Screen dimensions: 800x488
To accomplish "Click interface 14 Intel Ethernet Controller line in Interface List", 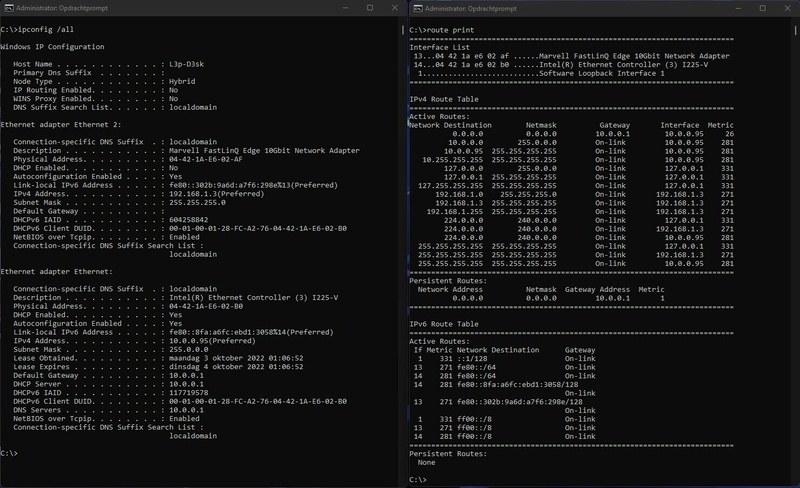I will click(x=561, y=65).
